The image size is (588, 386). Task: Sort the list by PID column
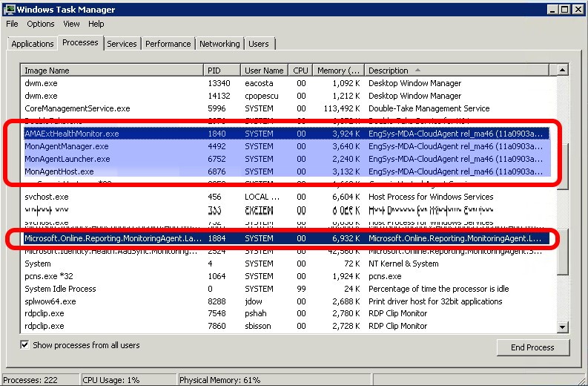pos(221,71)
